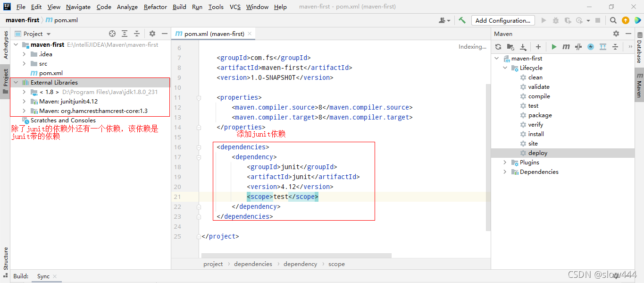Expand Maven: junit:junit:4.12 library
This screenshot has height=283, width=644.
(25, 101)
